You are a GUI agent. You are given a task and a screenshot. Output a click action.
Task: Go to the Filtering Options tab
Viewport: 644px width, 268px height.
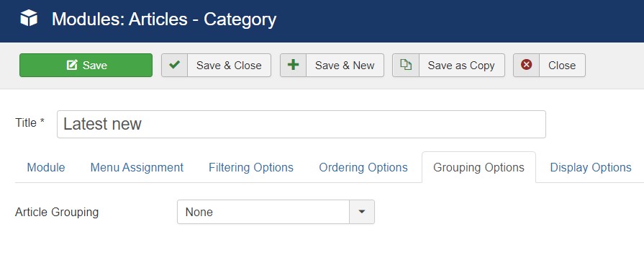pyautogui.click(x=251, y=168)
